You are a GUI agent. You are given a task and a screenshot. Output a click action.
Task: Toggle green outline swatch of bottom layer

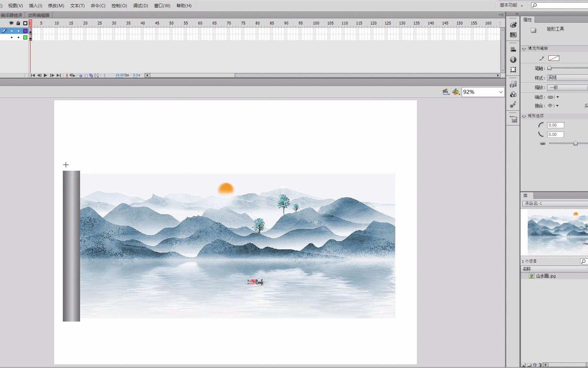25,37
